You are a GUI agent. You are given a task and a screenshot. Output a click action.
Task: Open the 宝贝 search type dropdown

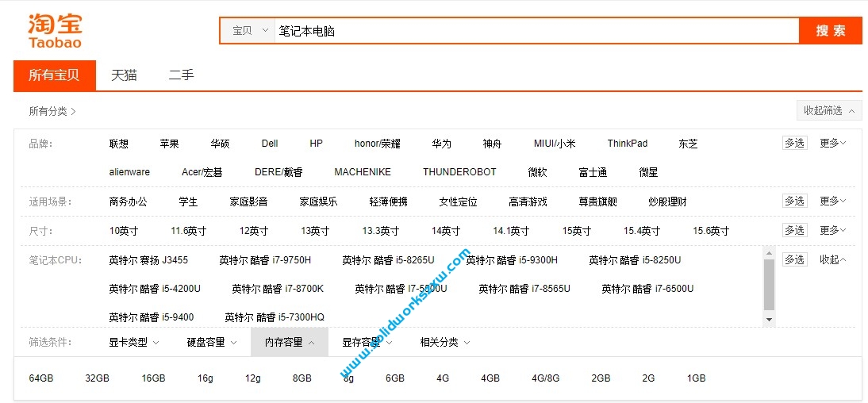coord(250,31)
